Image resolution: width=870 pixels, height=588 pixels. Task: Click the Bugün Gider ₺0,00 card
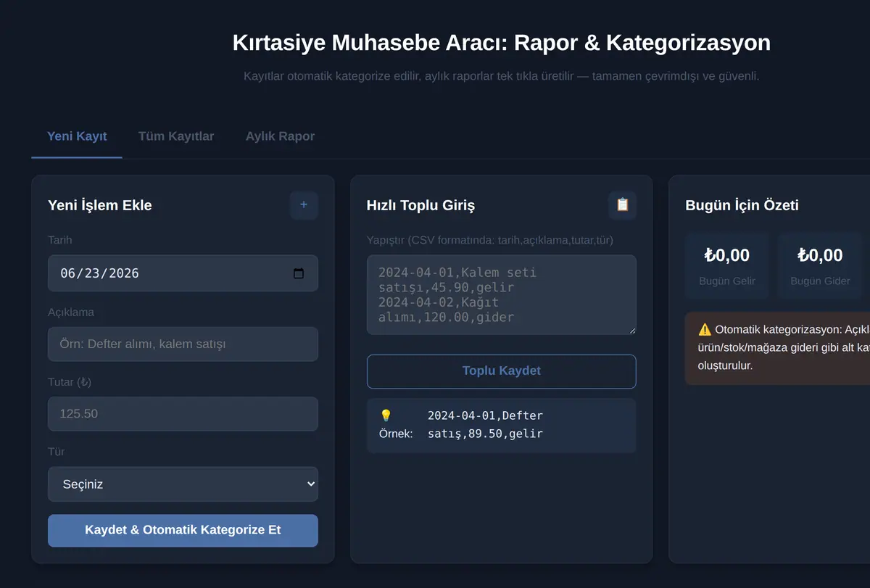(x=820, y=265)
